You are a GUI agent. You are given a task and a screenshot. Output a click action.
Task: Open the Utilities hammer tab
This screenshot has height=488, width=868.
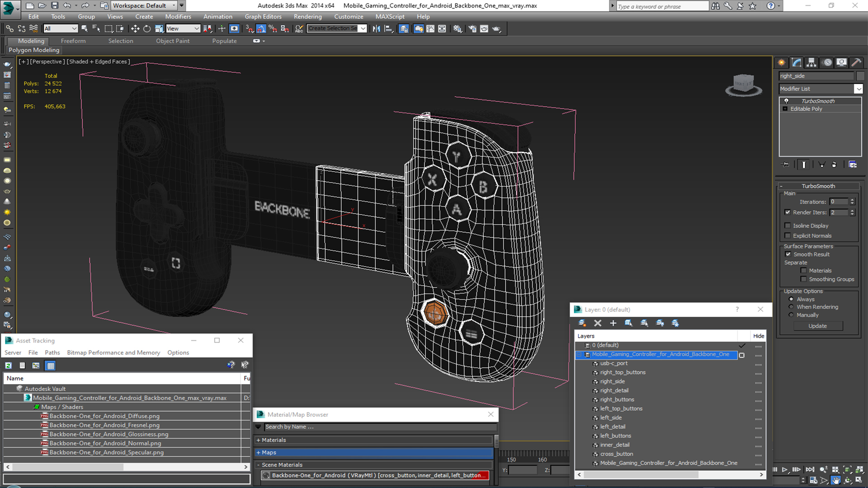(x=856, y=62)
